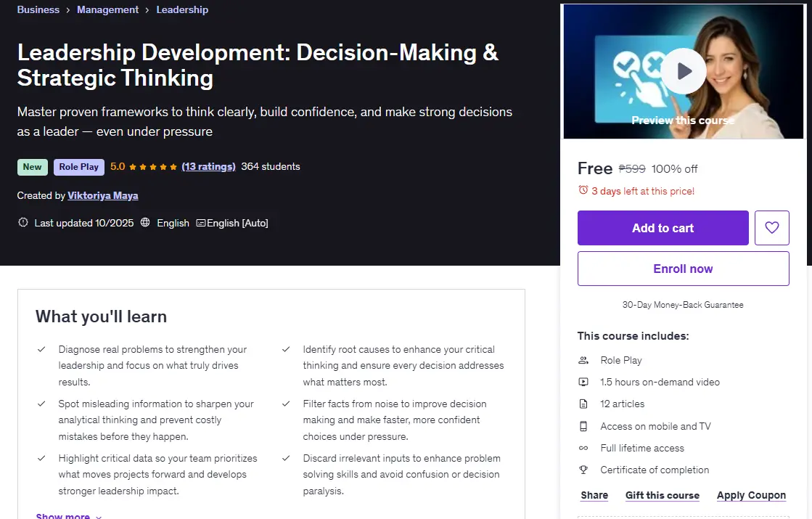Open the Leadership breadcrumb category
The width and height of the screenshot is (812, 519).
(x=182, y=9)
